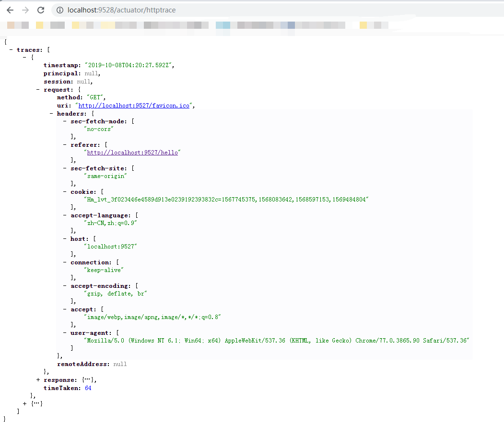504x426 pixels.
Task: Click the image/webp accept value
Action: pyautogui.click(x=152, y=317)
